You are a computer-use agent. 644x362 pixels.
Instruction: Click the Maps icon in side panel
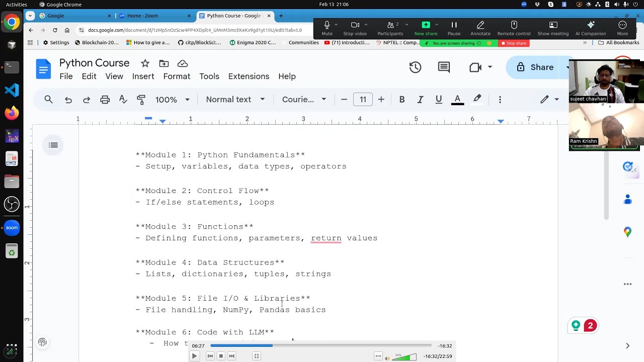pyautogui.click(x=627, y=232)
